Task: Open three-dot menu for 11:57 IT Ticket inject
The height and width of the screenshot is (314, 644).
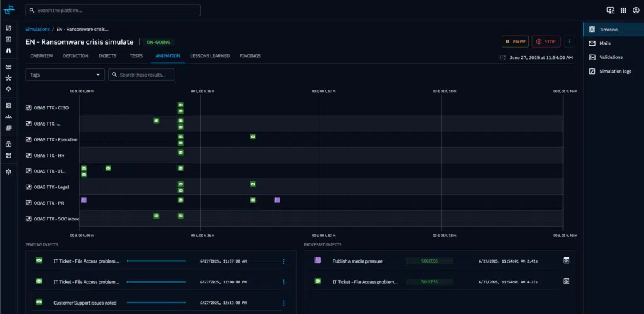Action: 284,261
